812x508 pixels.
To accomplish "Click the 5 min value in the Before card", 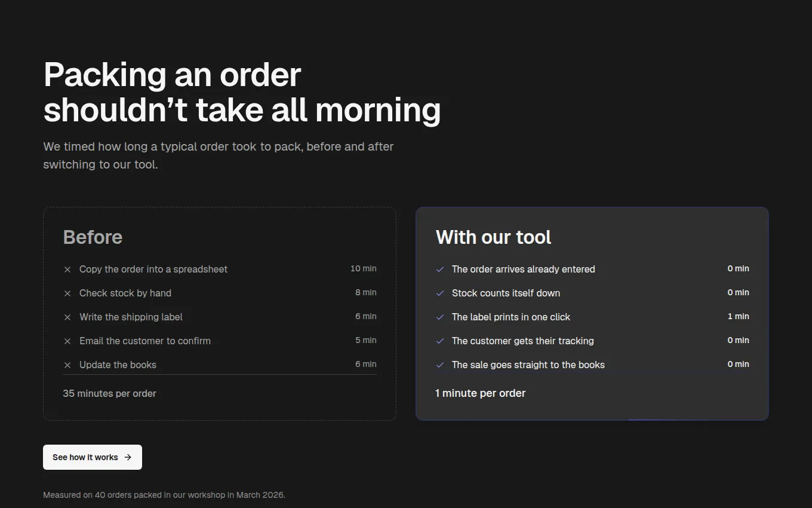I will [x=366, y=340].
